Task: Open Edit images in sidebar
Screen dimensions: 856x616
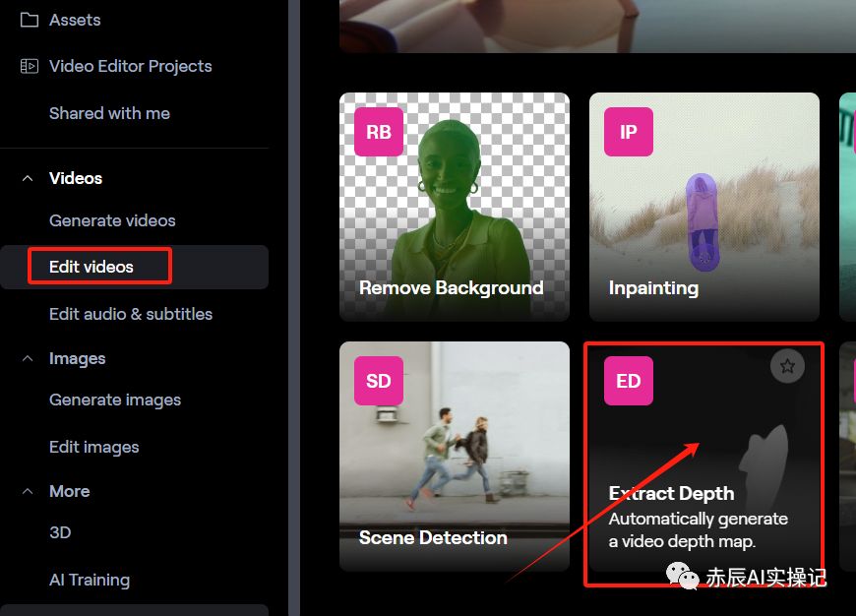Action: click(94, 447)
